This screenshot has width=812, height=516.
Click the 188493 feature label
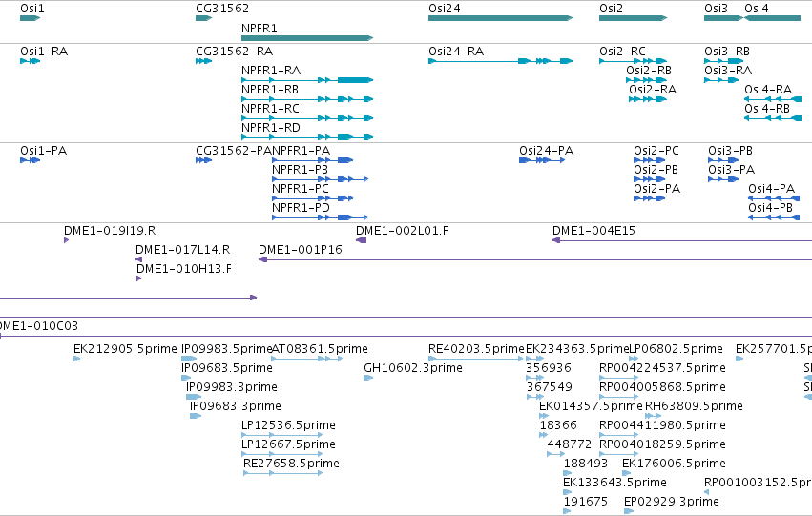point(586,464)
